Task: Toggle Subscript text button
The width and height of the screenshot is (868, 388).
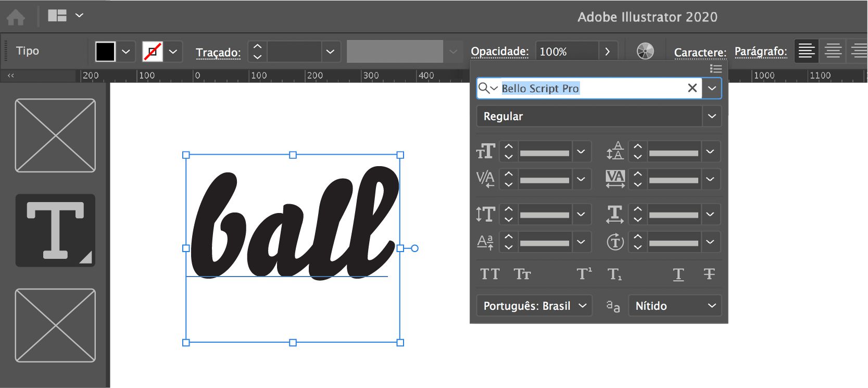Action: click(x=615, y=274)
